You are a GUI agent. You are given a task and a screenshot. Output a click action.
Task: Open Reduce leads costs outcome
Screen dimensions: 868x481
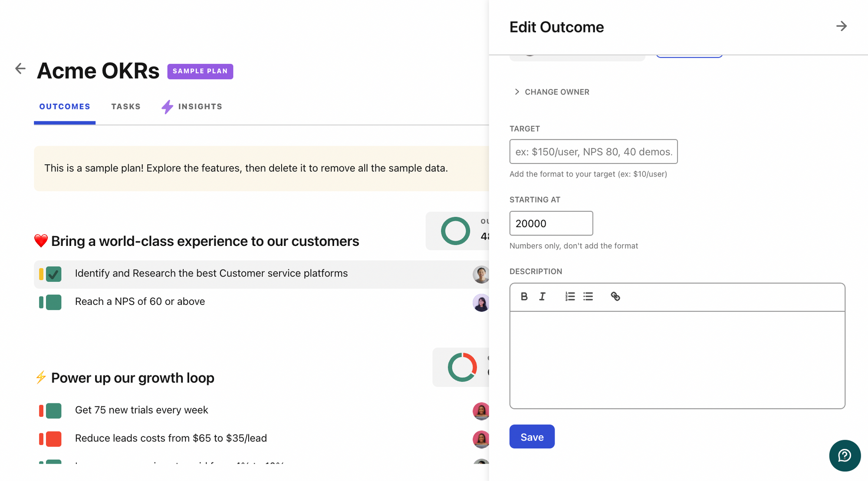[171, 438]
